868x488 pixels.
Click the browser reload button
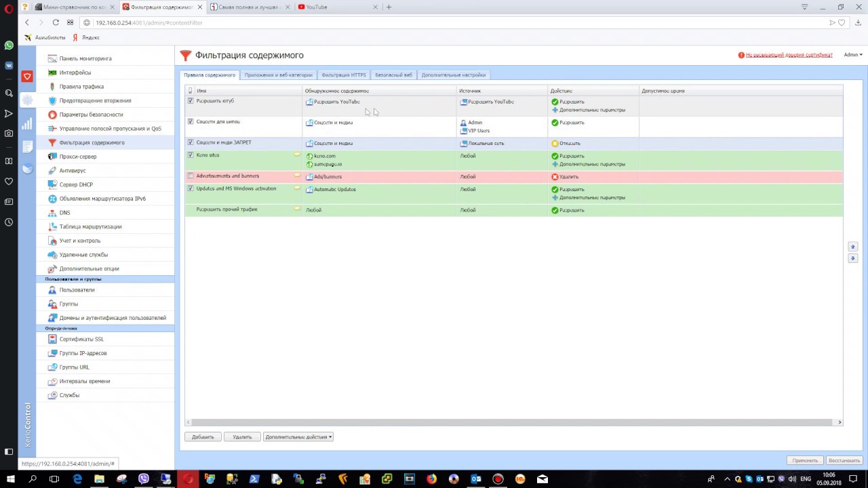56,22
